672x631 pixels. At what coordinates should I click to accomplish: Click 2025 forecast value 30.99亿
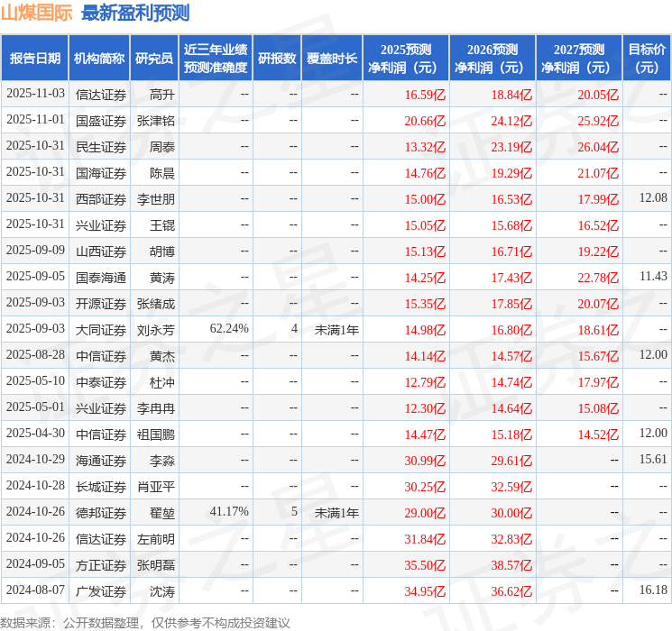425,461
